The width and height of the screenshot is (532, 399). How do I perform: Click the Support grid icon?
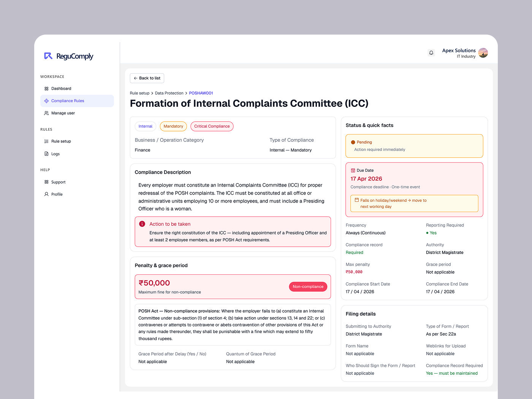46,182
